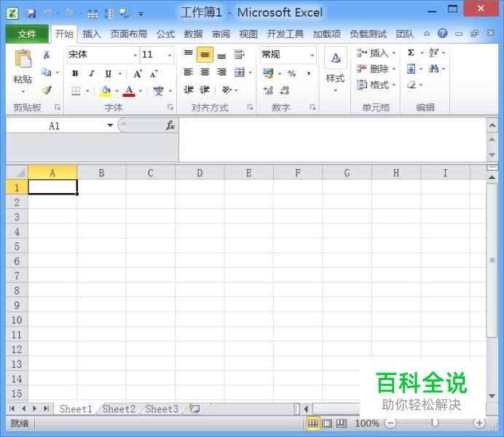
Task: Expand the 粘贴 paste options arrow
Action: click(x=23, y=92)
